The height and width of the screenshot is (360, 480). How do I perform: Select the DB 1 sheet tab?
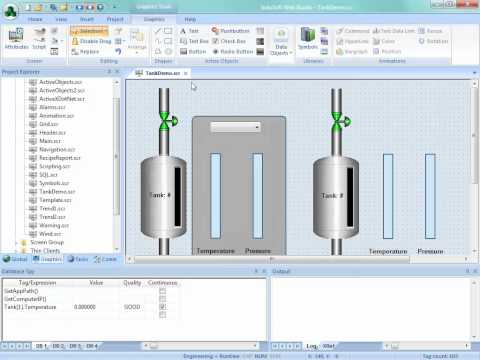(x=41, y=346)
